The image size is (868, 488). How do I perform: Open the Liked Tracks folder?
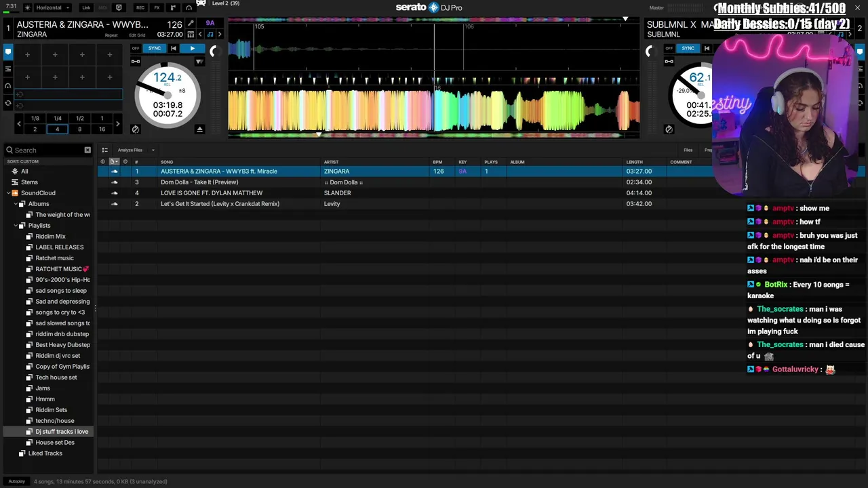point(45,453)
